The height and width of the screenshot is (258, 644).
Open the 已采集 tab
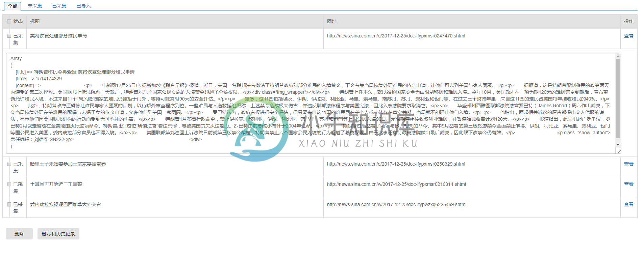click(x=59, y=6)
